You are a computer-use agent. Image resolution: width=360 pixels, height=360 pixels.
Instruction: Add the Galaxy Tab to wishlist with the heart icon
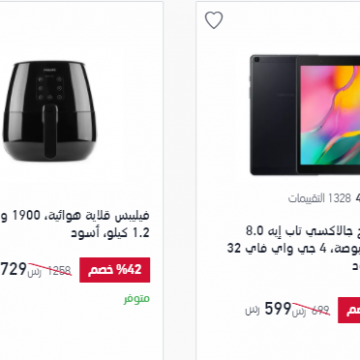tap(214, 20)
